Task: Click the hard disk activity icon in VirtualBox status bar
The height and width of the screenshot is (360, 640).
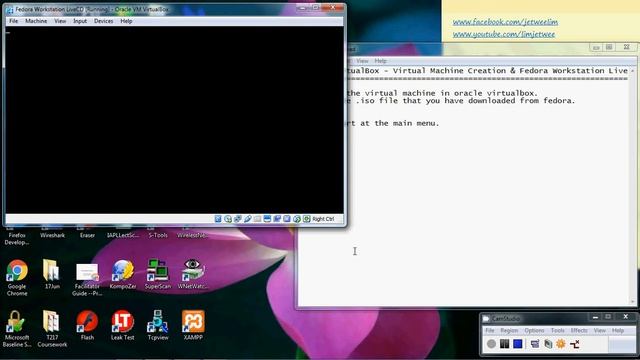Action: [x=218, y=219]
